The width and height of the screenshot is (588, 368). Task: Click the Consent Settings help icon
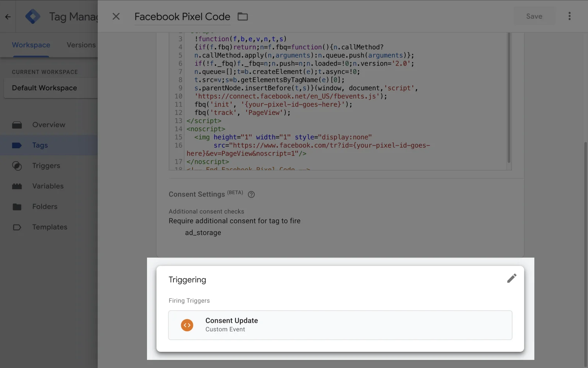[x=251, y=195]
